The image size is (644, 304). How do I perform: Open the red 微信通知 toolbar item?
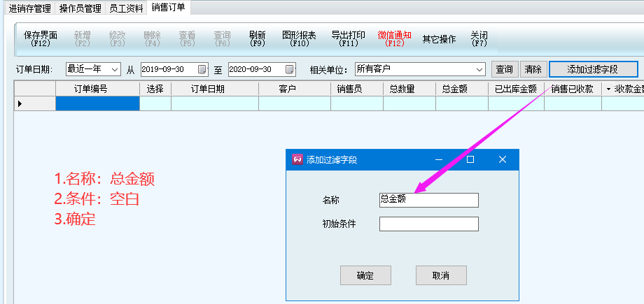[x=395, y=38]
